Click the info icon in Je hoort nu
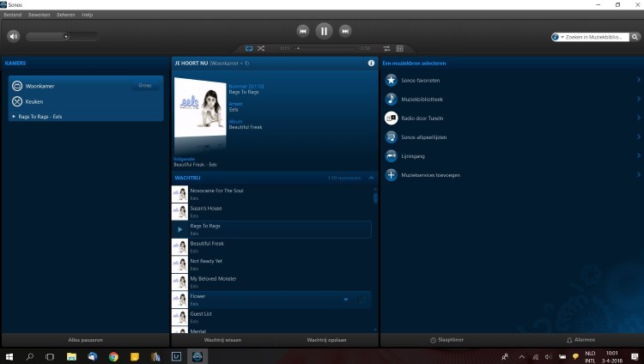 tap(371, 63)
